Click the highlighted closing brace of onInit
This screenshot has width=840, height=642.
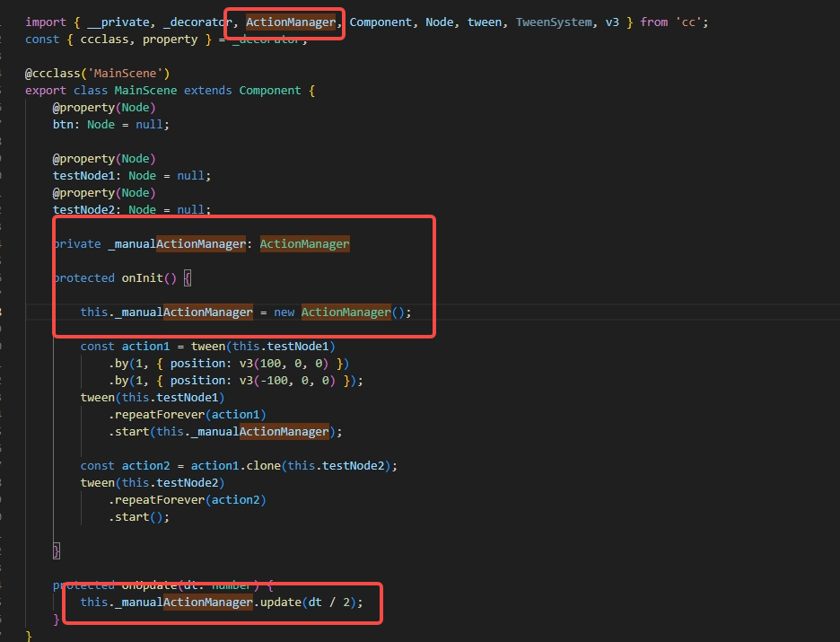pyautogui.click(x=57, y=551)
